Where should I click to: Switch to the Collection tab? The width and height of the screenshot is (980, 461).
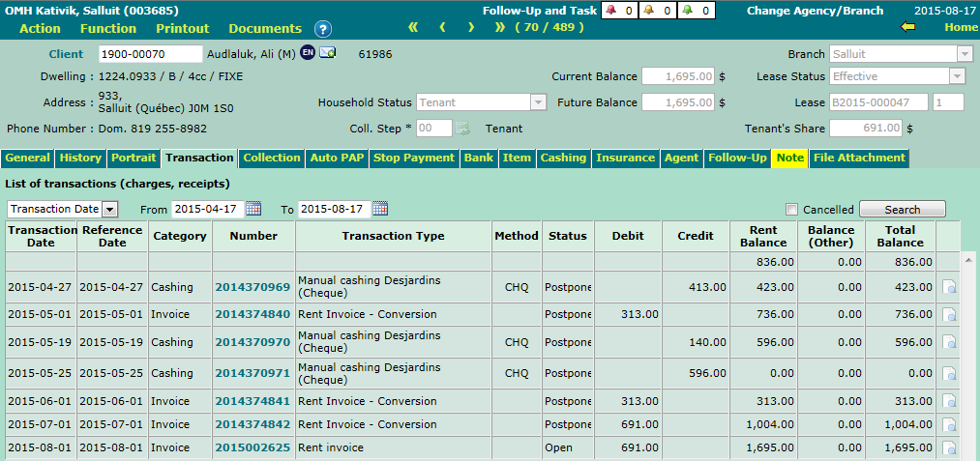pyautogui.click(x=271, y=158)
